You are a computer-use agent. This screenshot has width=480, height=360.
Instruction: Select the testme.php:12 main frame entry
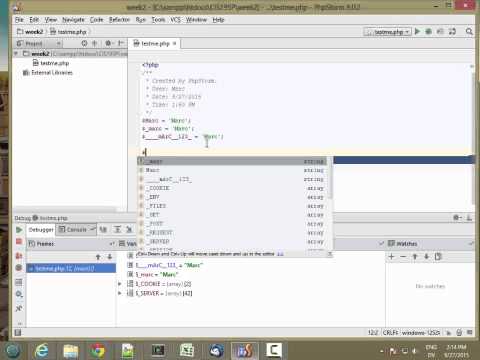pos(71,268)
